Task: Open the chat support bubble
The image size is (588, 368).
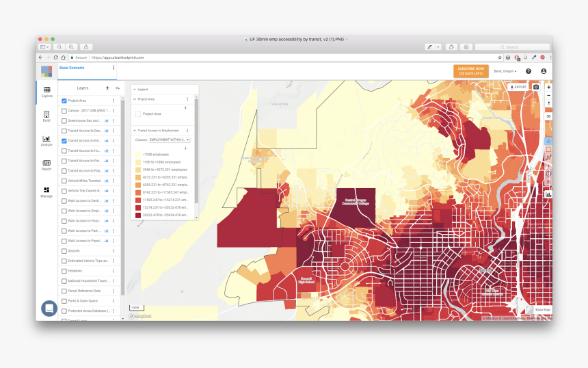Action: (49, 308)
